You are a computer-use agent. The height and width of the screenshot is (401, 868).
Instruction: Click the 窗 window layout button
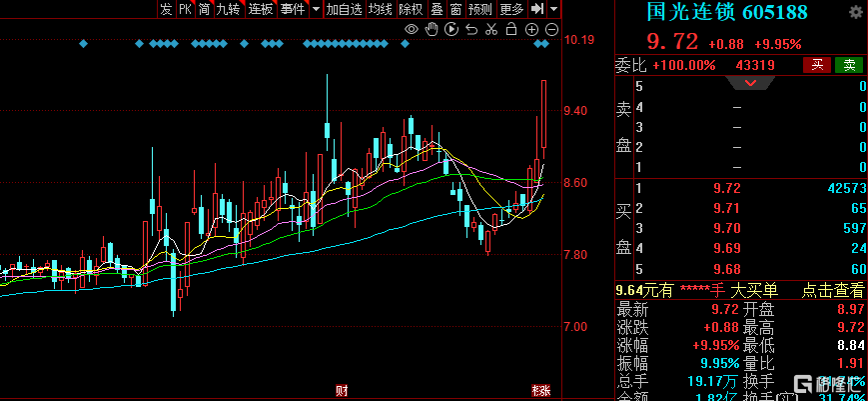(x=455, y=9)
